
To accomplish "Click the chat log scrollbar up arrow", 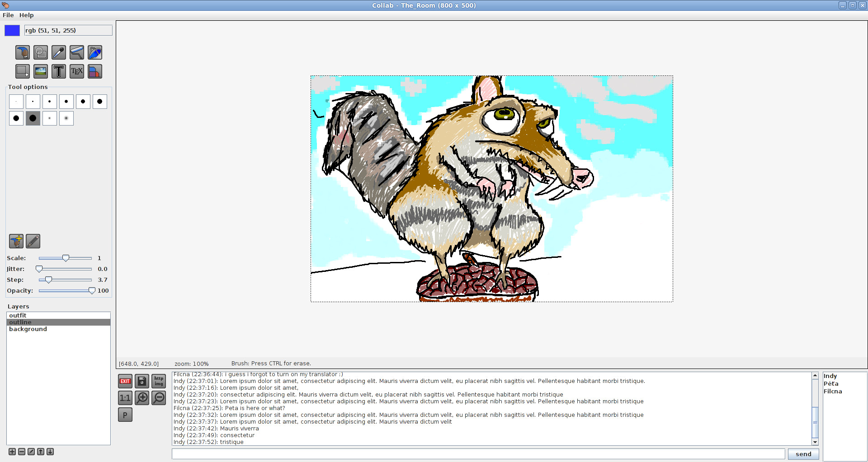I will [815, 376].
